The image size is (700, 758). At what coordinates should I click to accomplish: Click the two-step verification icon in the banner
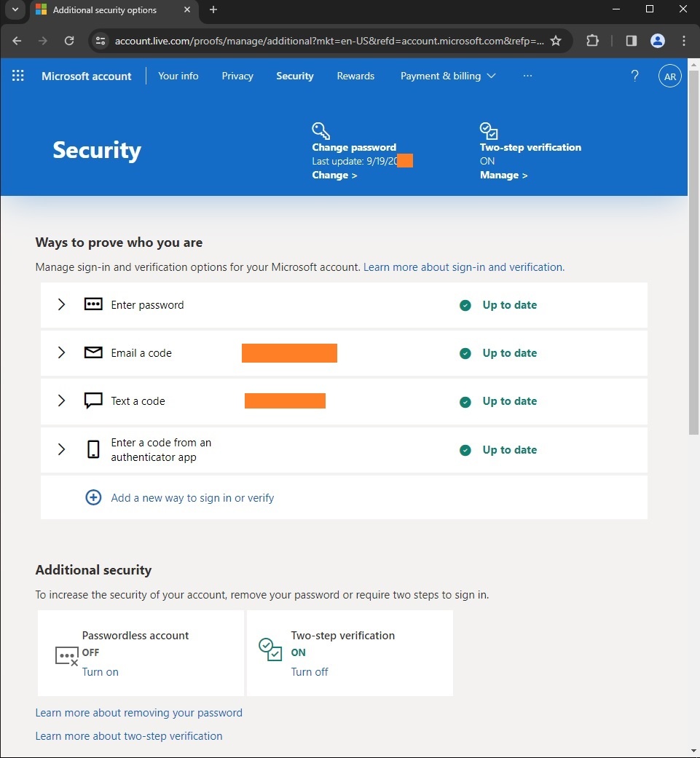[x=489, y=130]
